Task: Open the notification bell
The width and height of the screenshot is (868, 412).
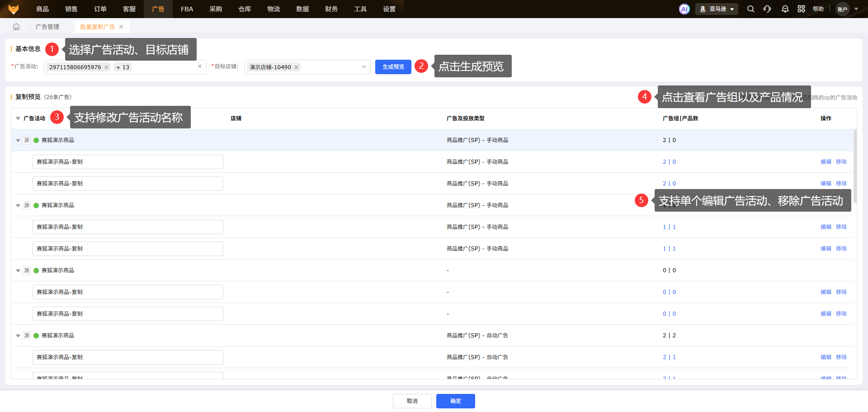Action: [785, 9]
